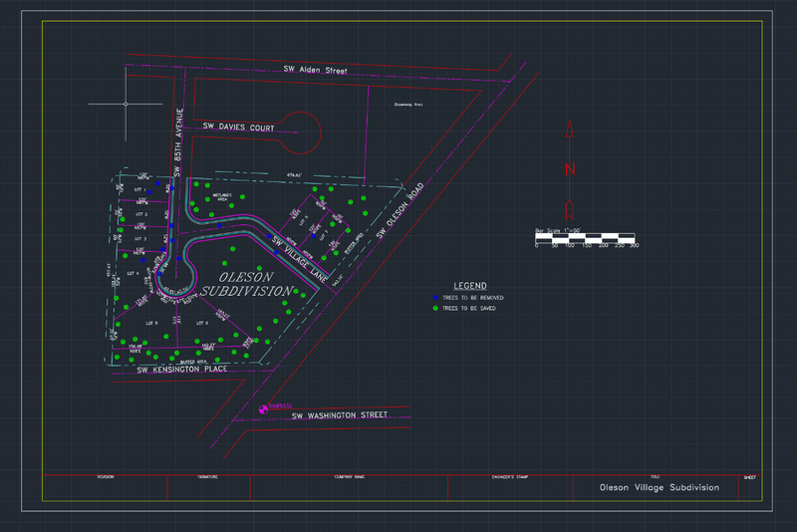Image resolution: width=797 pixels, height=532 pixels.
Task: Click the crosshair cursor pickbox
Action: 126,105
